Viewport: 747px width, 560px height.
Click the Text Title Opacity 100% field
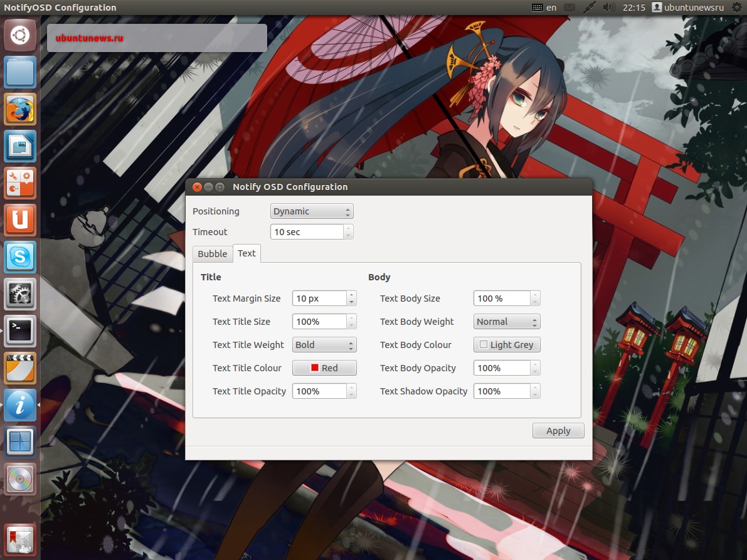click(319, 391)
